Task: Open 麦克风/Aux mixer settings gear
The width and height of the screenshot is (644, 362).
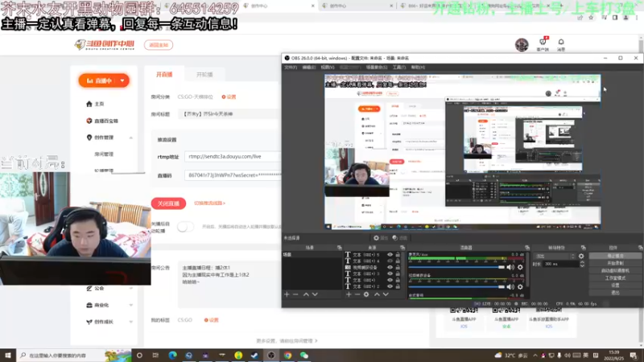Action: (520, 267)
